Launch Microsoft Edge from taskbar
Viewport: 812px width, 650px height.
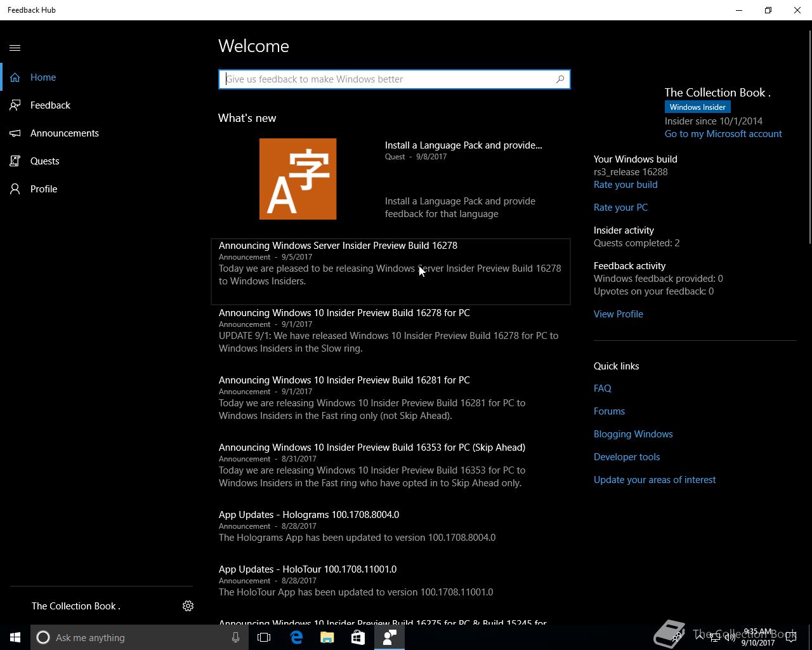296,637
